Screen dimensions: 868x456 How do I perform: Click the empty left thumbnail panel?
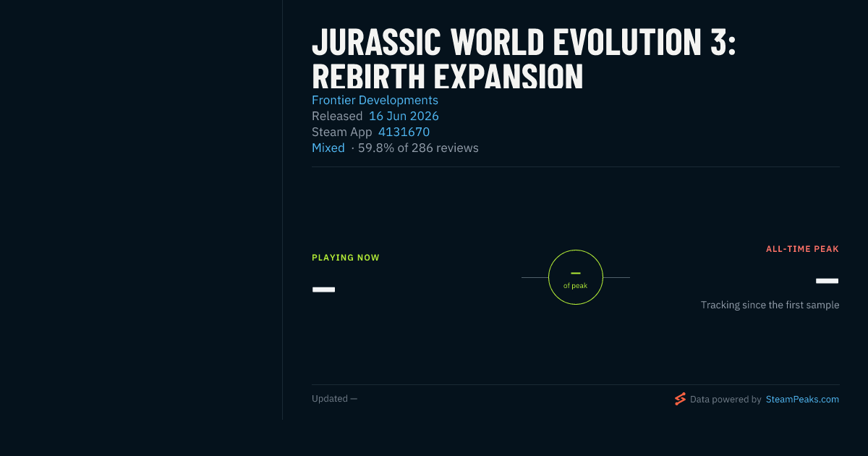pyautogui.click(x=141, y=210)
